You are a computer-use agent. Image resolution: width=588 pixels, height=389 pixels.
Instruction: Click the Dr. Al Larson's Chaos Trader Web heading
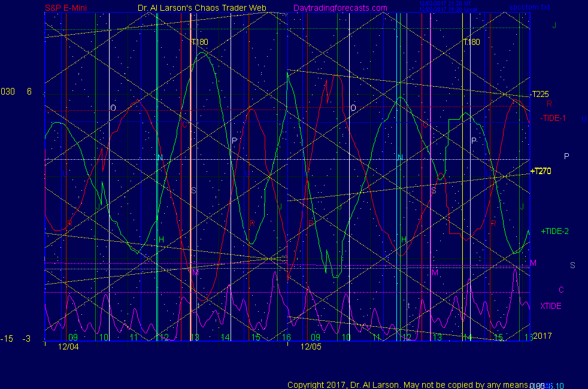[202, 8]
